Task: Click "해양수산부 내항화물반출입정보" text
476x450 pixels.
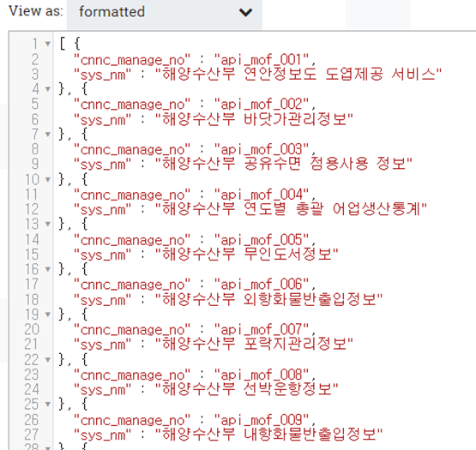Action: (269, 435)
